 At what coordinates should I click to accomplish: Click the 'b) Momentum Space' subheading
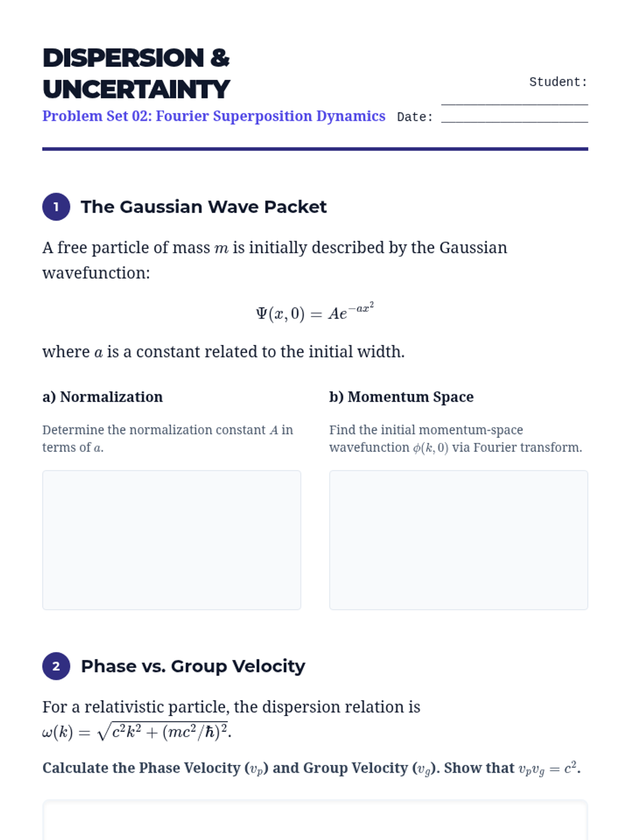tap(401, 397)
